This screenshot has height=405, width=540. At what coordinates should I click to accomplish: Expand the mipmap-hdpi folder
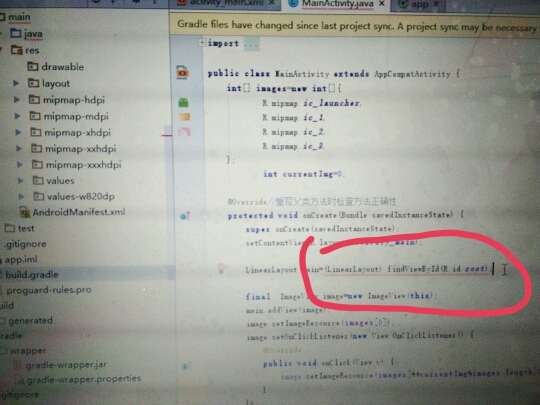point(16,100)
